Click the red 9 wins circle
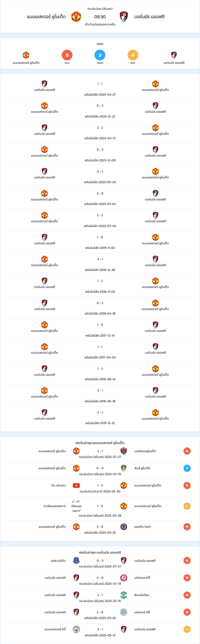The image size is (200, 644). coord(67,55)
